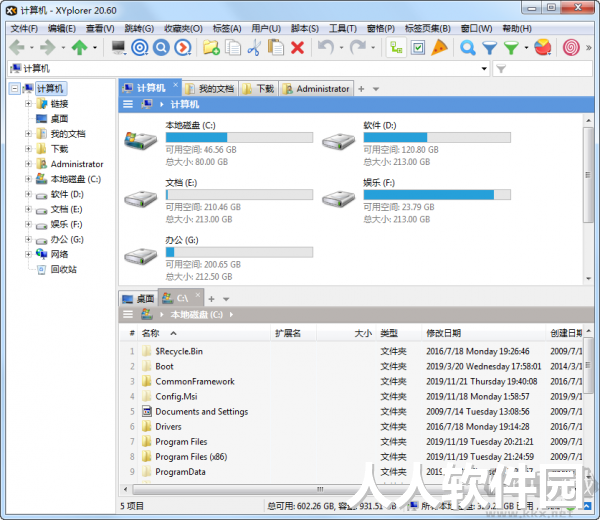This screenshot has height=520, width=600.
Task: Click 本地磁盘 (C:) in lower breadcrumb
Action: 196,315
